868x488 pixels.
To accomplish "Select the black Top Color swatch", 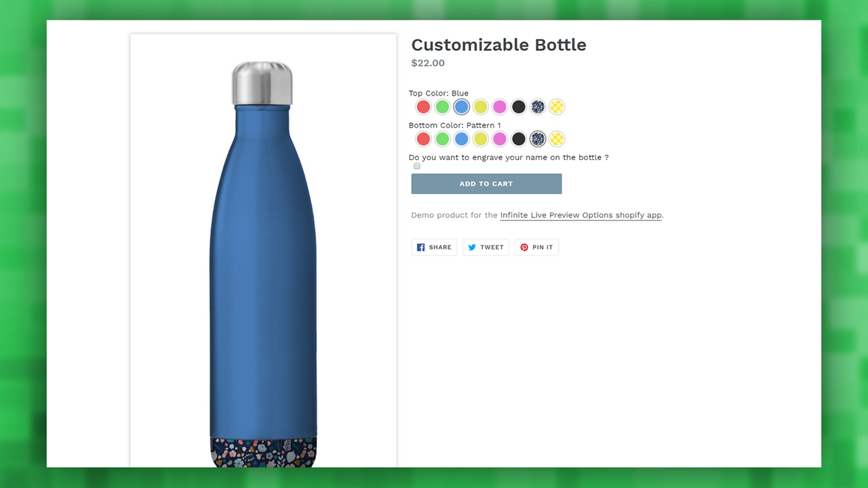I will [x=518, y=106].
